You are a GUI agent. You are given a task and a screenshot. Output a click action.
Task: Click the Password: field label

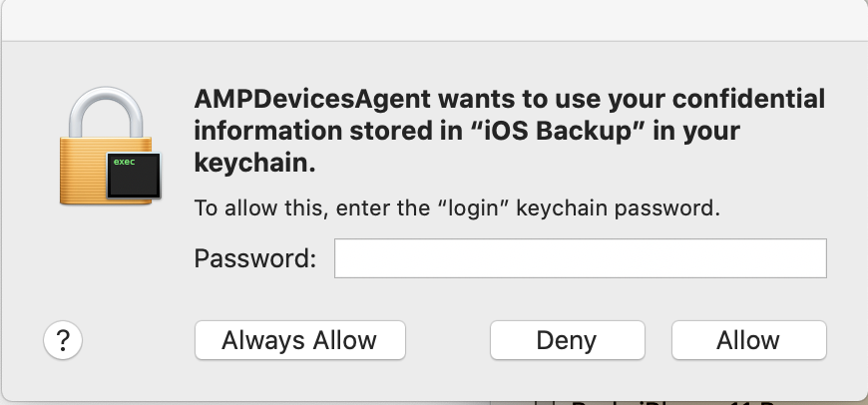click(x=254, y=259)
